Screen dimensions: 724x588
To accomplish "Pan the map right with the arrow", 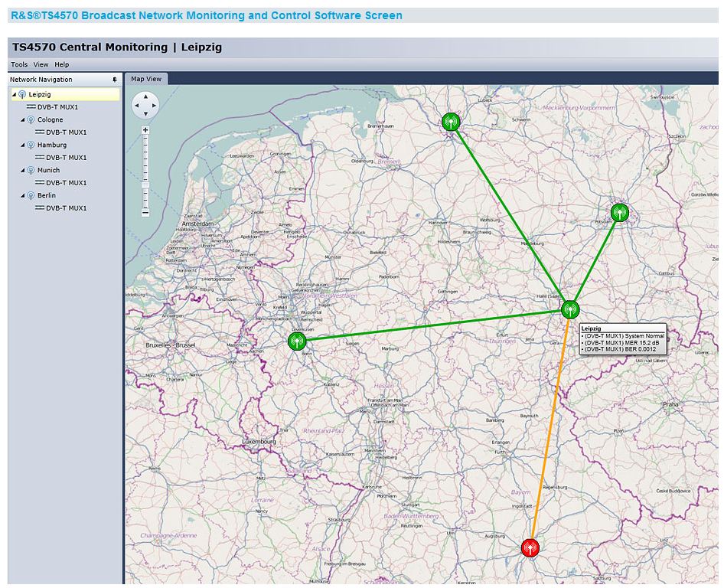I will click(x=154, y=106).
